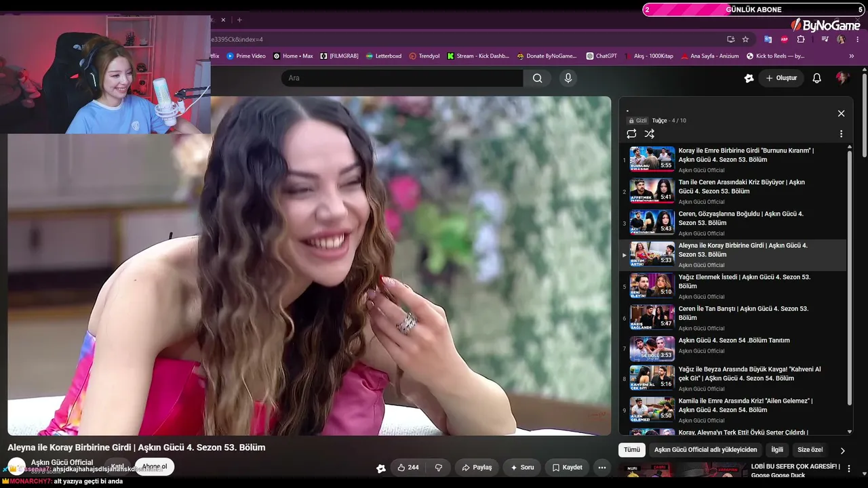Image resolution: width=868 pixels, height=488 pixels.
Task: Click the sparkle icon beside Oluştur
Action: click(x=749, y=78)
